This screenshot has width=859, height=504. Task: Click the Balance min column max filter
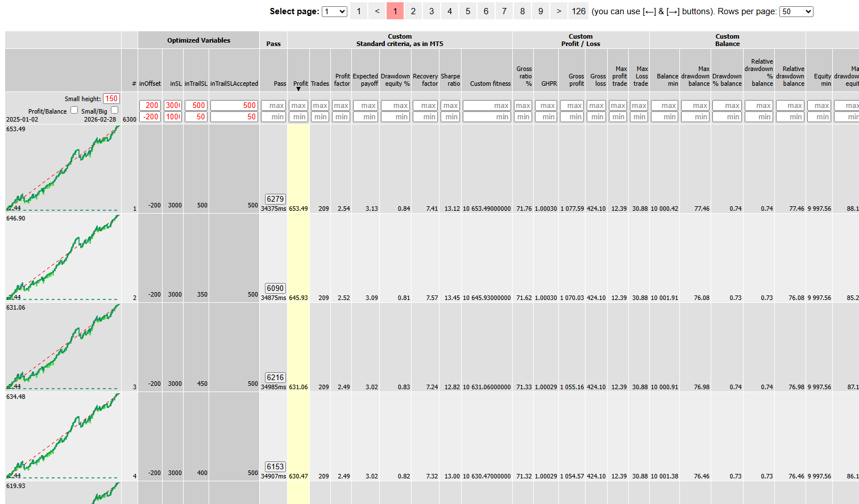pos(665,105)
